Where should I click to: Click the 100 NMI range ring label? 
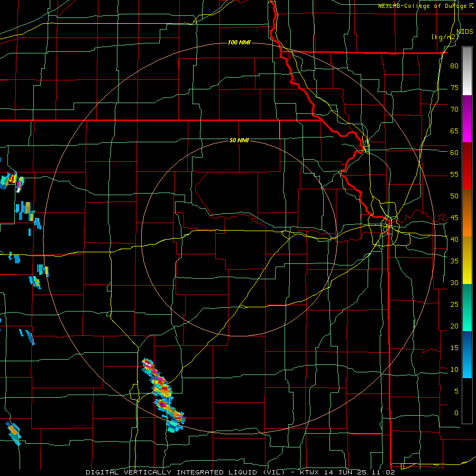239,42
